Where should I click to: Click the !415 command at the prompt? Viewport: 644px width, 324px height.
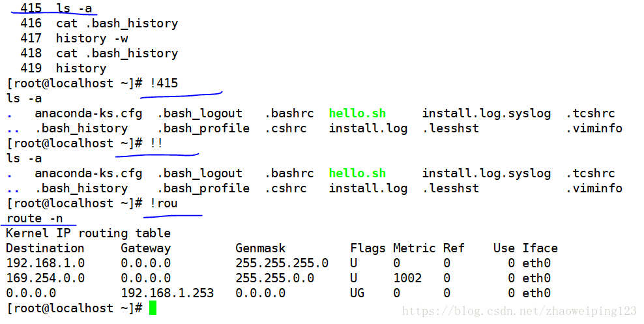[164, 83]
